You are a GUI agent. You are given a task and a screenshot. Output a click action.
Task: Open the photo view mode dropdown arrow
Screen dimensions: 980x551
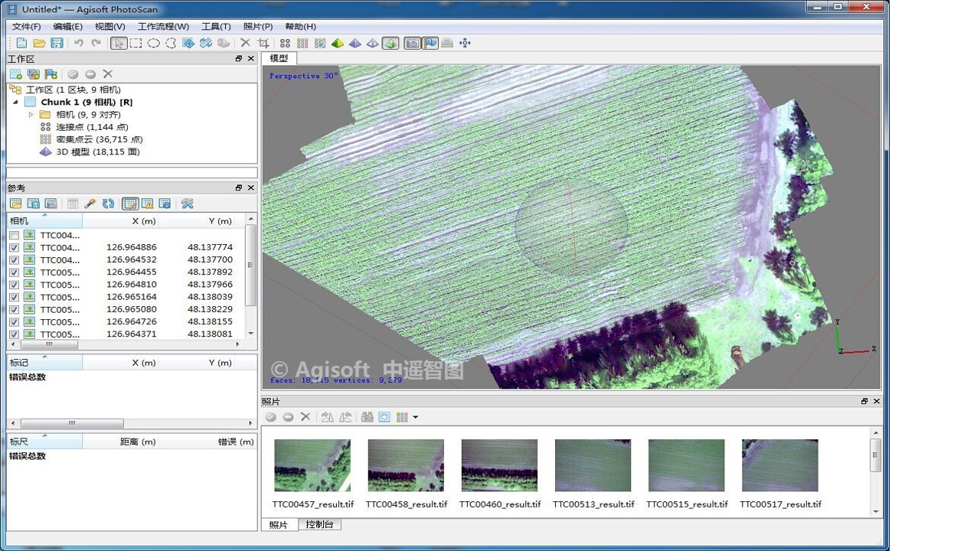[416, 417]
